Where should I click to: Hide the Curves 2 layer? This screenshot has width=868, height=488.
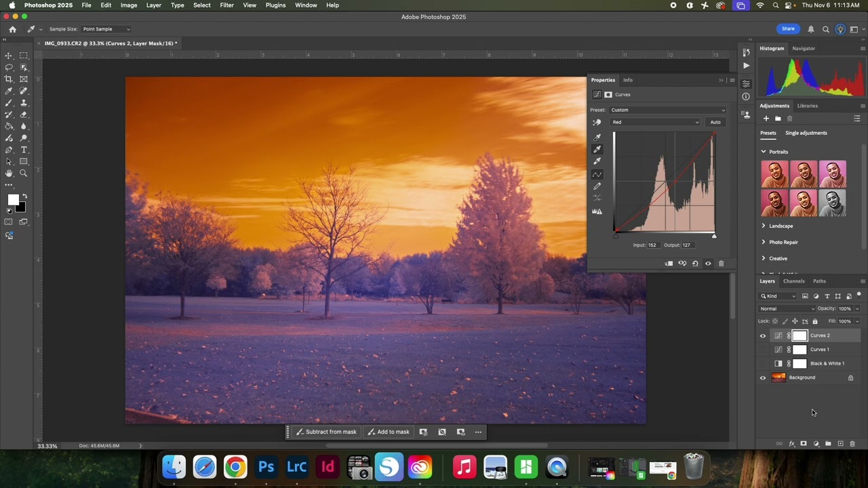tap(763, 335)
